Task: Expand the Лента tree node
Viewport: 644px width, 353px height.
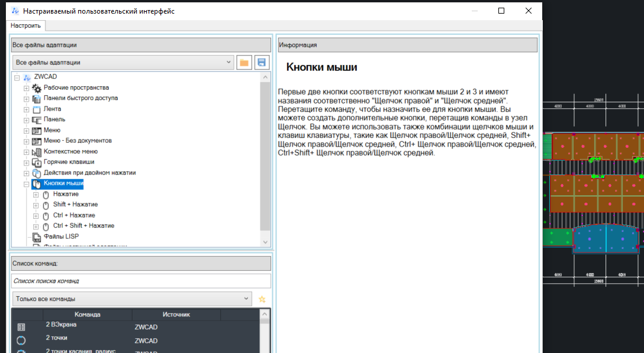Action: tap(26, 109)
